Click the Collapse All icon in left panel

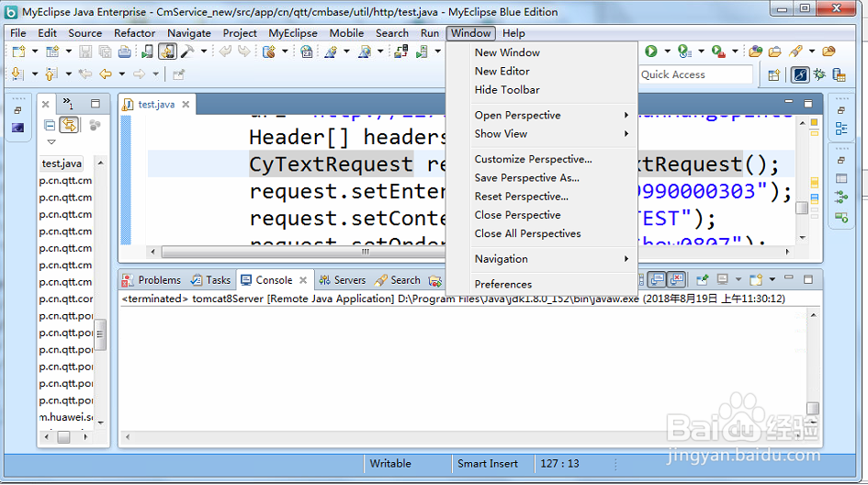(x=50, y=125)
